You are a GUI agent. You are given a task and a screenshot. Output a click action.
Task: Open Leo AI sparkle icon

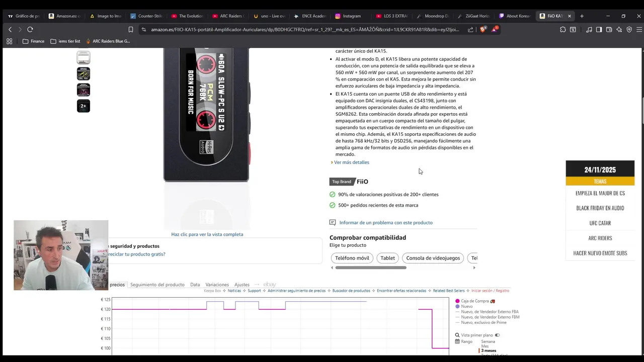(x=619, y=30)
